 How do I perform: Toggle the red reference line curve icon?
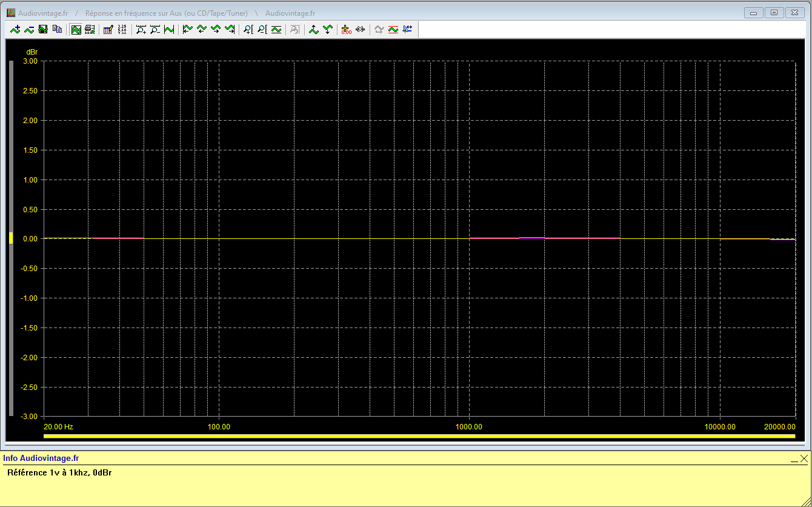[x=393, y=29]
